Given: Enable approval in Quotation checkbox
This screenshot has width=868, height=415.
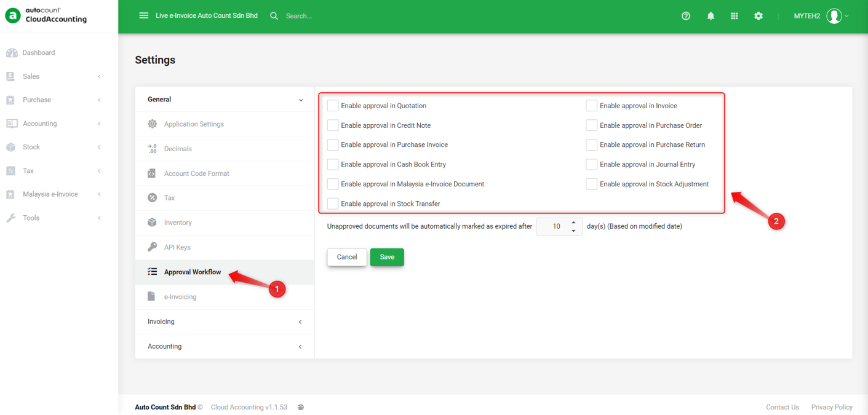Looking at the screenshot, I should point(333,106).
